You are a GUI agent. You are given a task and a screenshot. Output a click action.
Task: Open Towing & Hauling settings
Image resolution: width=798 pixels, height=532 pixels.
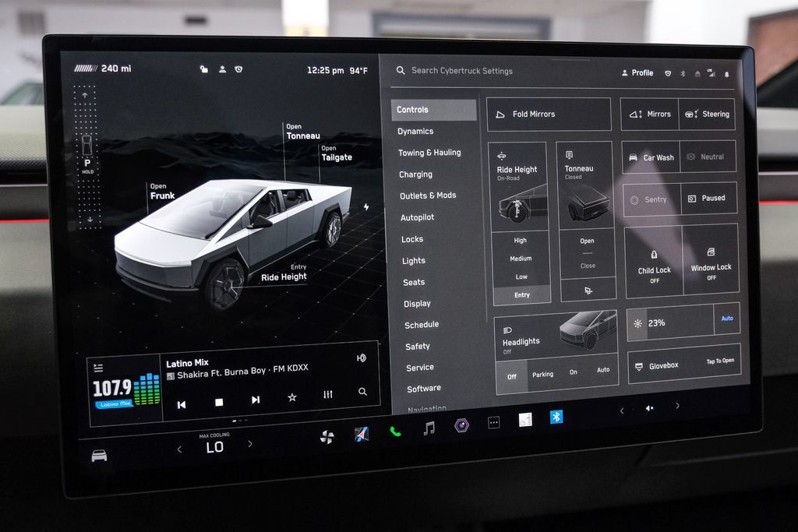point(429,153)
